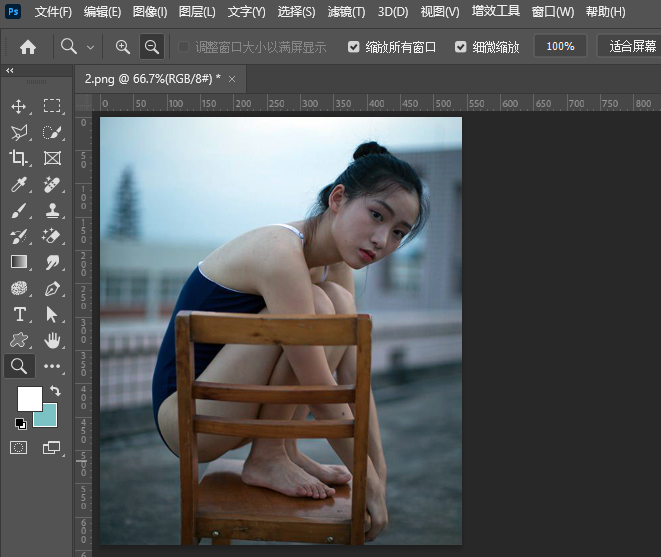Open the 帮助(H) menu

click(606, 12)
